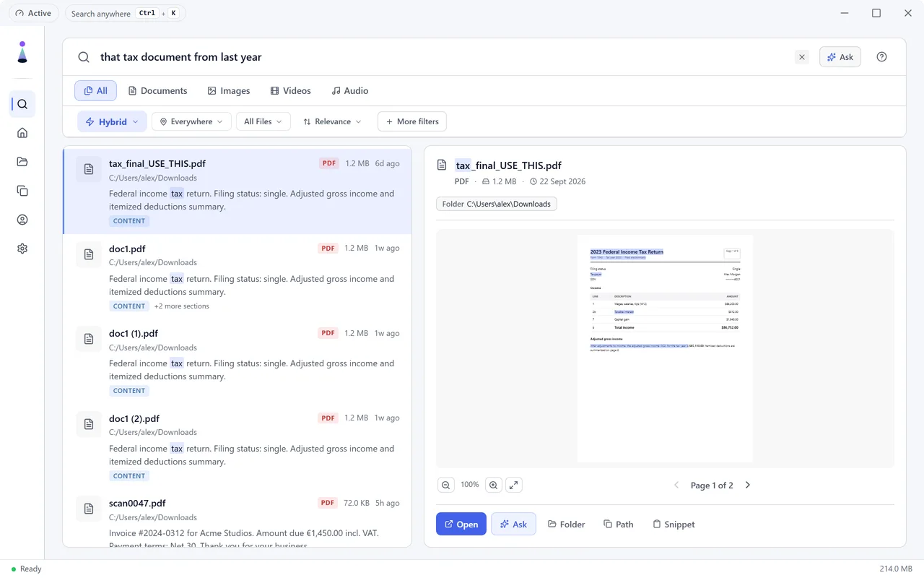This screenshot has height=578, width=924.
Task: Click the stacked-squares icon in the sidebar
Action: [x=22, y=191]
